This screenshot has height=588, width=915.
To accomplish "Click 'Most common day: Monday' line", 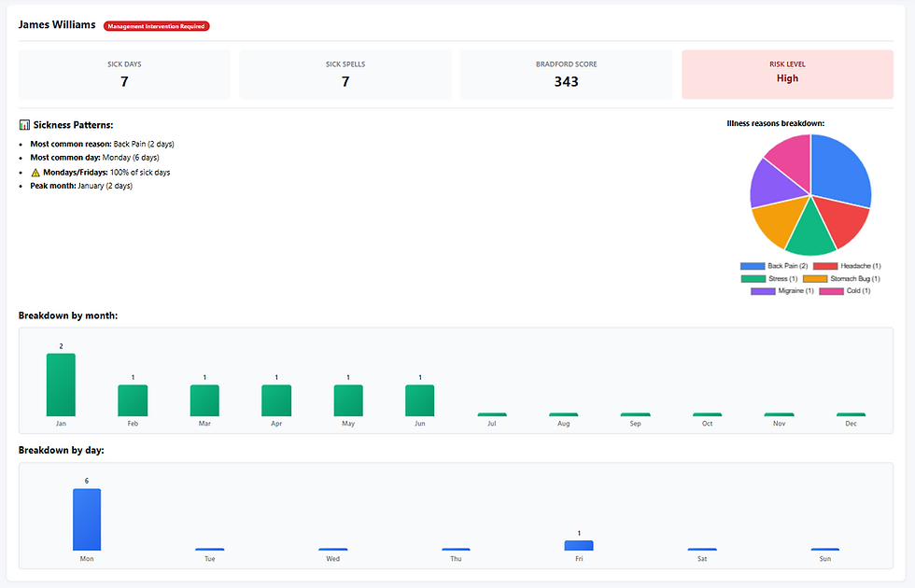I will pos(94,158).
